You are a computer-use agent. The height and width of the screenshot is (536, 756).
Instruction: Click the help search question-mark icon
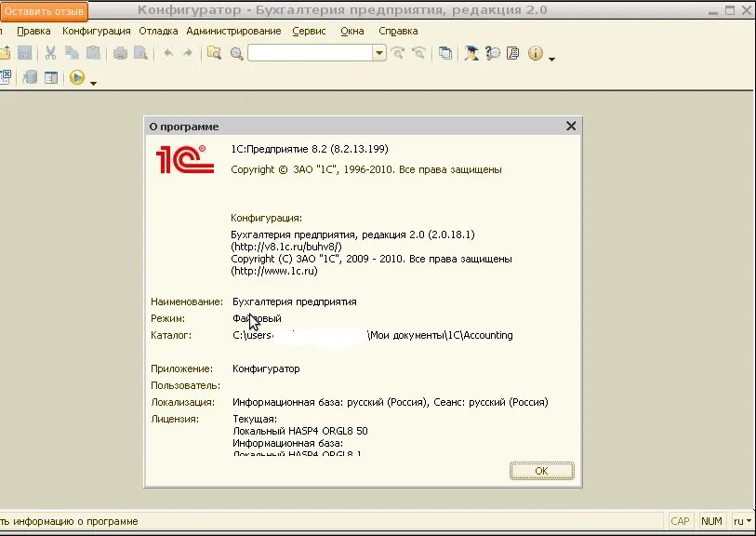coord(493,53)
